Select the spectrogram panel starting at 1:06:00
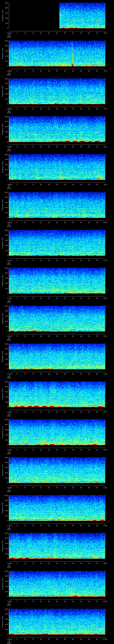This screenshot has width=114, height=644. [57, 91]
